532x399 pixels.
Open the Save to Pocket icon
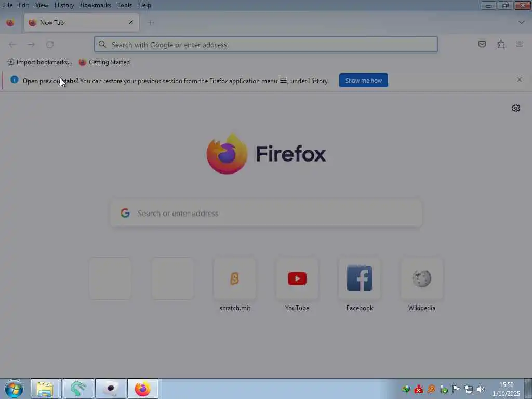482,45
